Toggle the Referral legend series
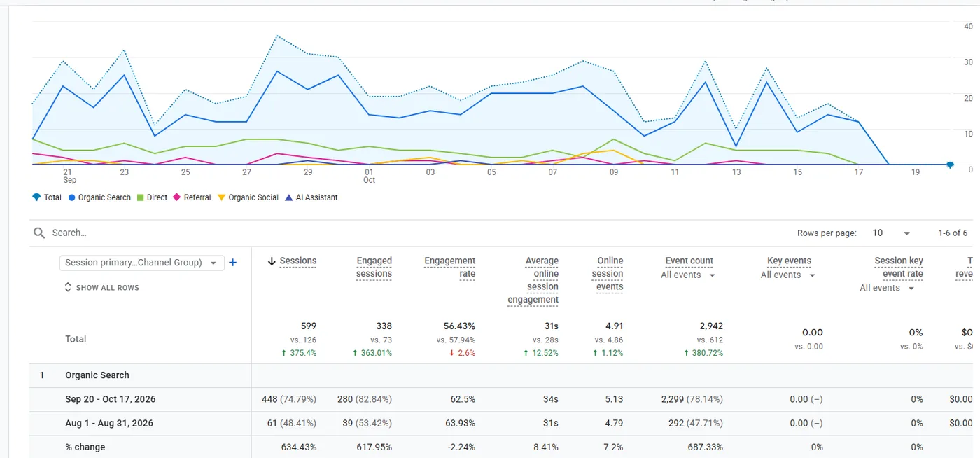 192,197
